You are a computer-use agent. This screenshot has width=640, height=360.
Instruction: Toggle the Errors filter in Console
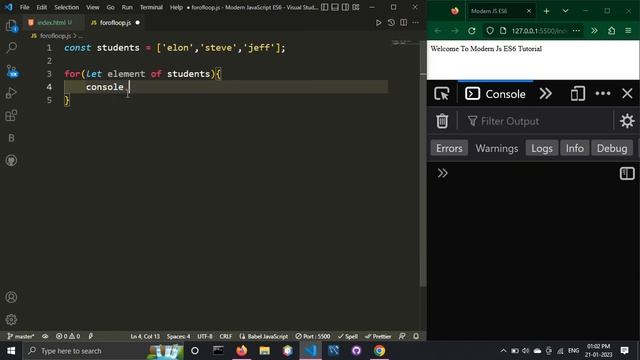pyautogui.click(x=449, y=148)
